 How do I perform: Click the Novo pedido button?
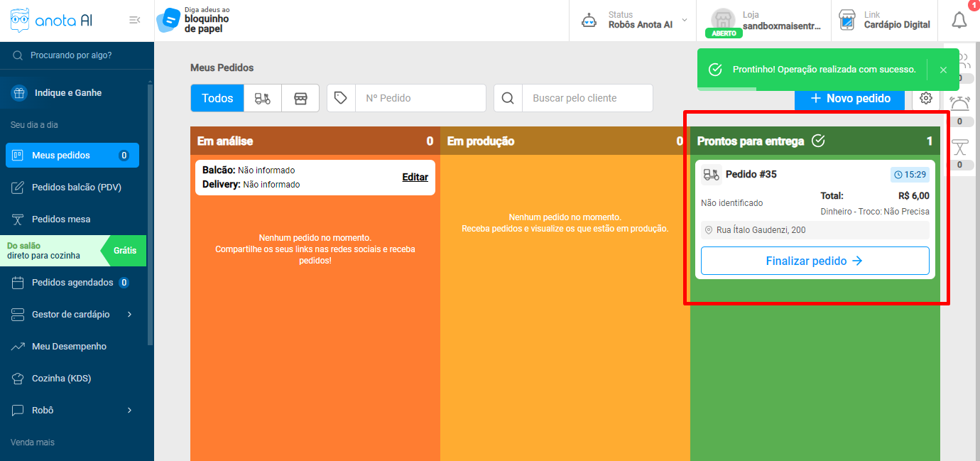pos(850,98)
